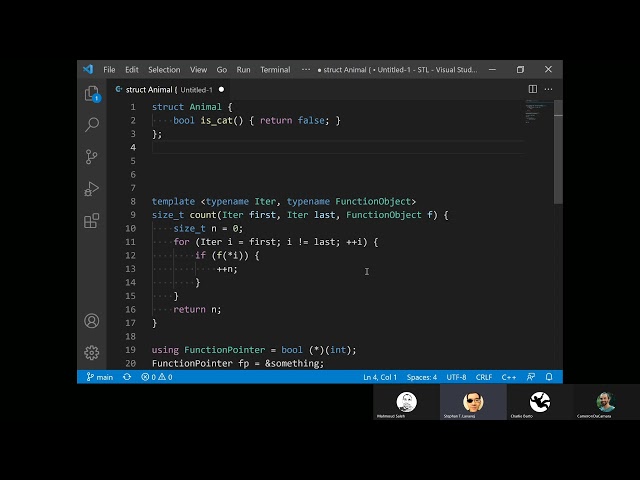Select the struct Animal editor tab
This screenshot has width=640, height=480.
click(169, 89)
